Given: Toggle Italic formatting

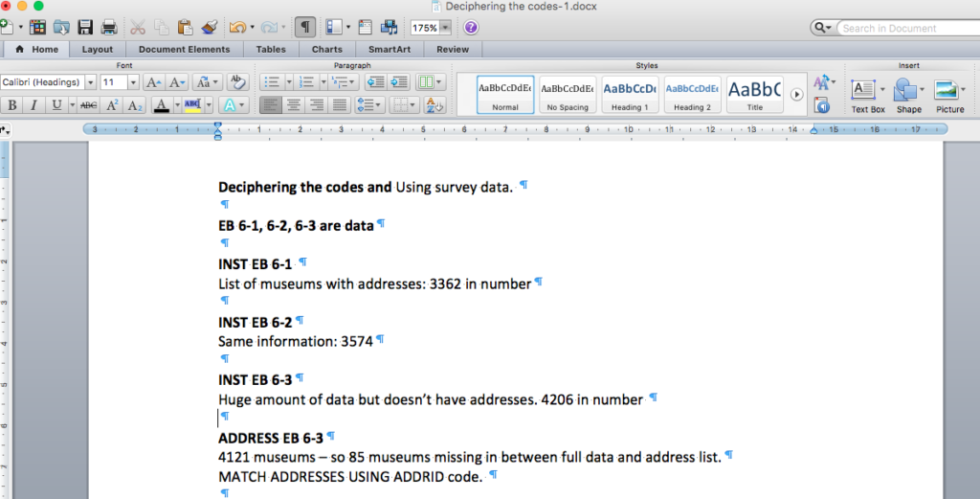Looking at the screenshot, I should pos(33,105).
